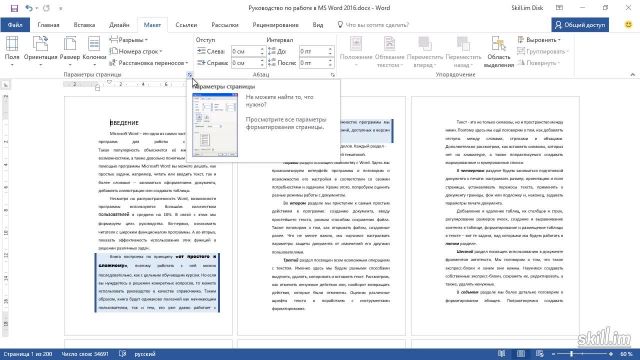Switch to the Дизайн tab
This screenshot has width=640, height=360.
(x=119, y=25)
